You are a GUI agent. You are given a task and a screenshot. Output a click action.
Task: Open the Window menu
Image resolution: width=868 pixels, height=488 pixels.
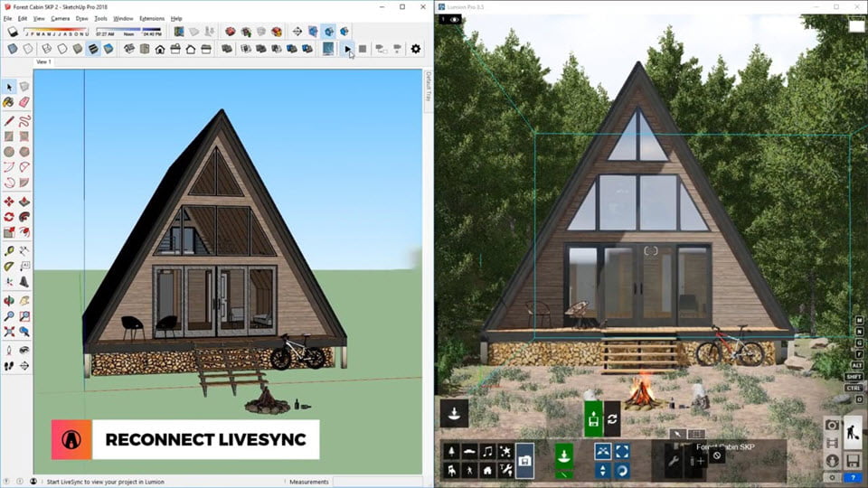(x=123, y=18)
